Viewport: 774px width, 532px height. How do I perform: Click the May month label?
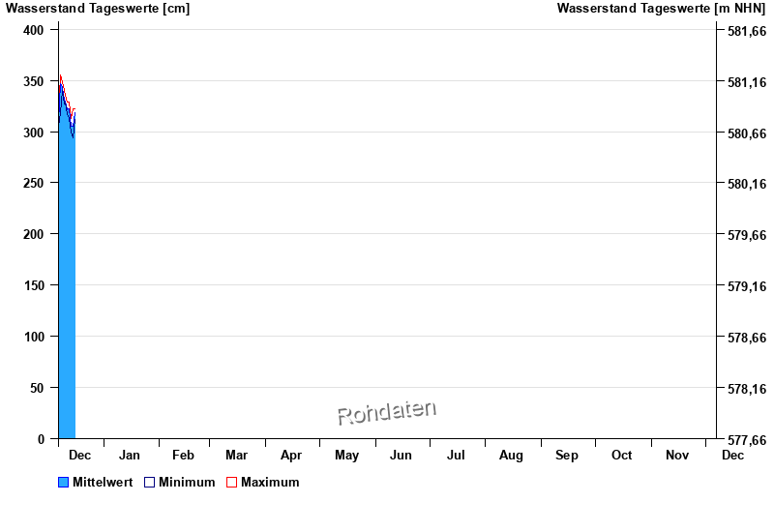click(x=346, y=456)
